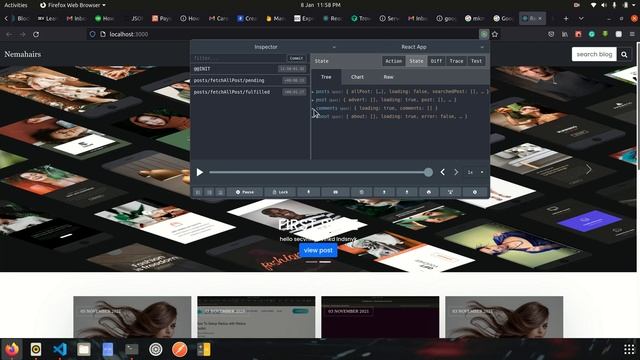
Task: Toggle Lock changes in DevTools
Action: coord(280,192)
